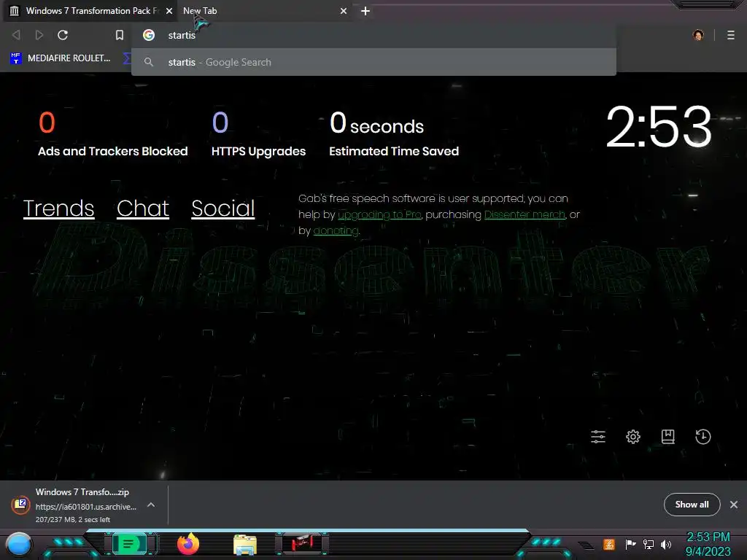Expand the download item options chevron
747x560 pixels.
[x=151, y=505]
